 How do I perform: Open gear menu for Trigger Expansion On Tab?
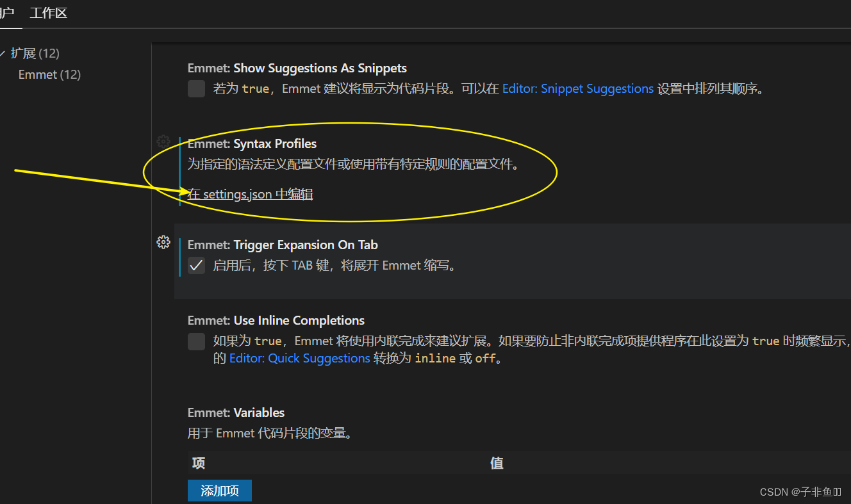pyautogui.click(x=163, y=242)
